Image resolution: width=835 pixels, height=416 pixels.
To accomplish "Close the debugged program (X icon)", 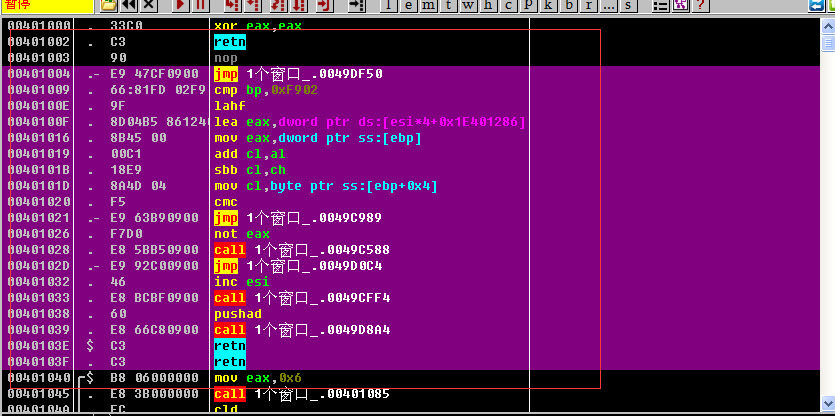I will [149, 5].
